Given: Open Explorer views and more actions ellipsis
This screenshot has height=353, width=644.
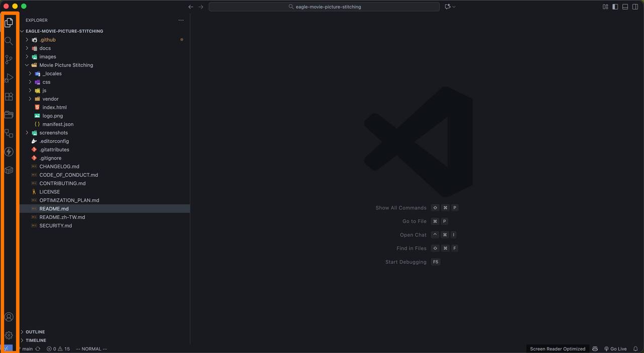Looking at the screenshot, I should [x=181, y=20].
